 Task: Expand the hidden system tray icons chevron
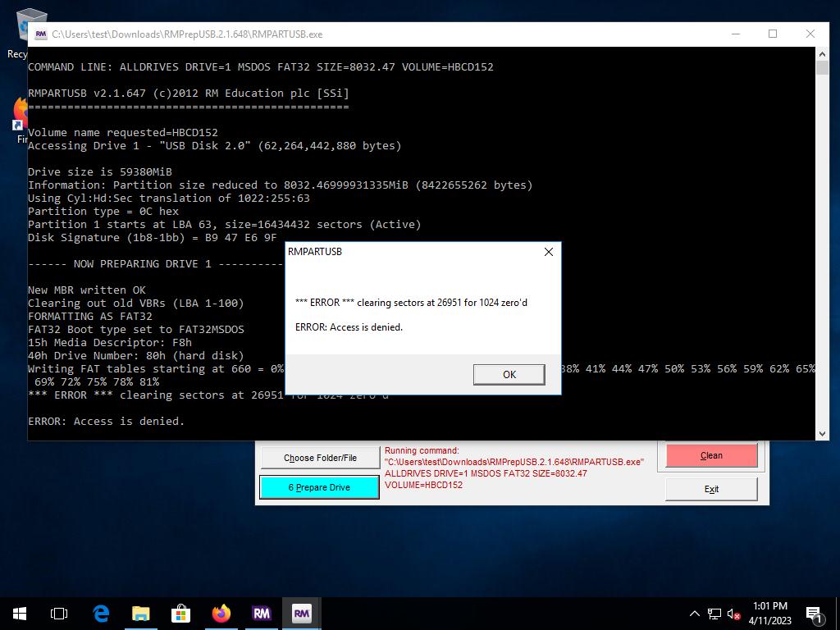(694, 614)
